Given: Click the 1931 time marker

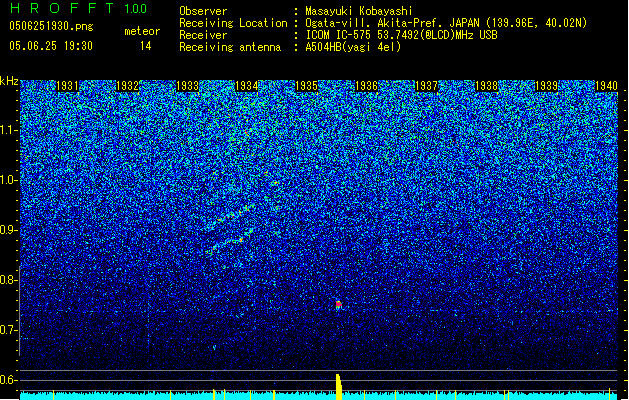Looking at the screenshot, I should [x=67, y=86].
